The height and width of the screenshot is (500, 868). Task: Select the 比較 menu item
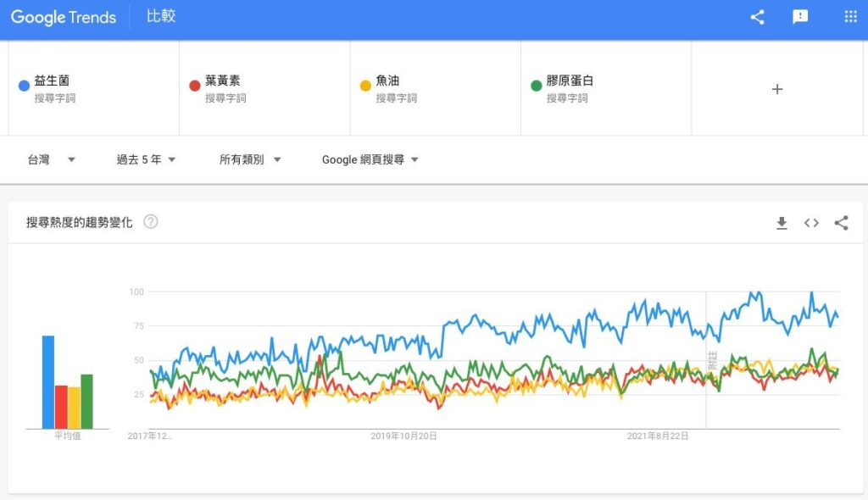161,16
